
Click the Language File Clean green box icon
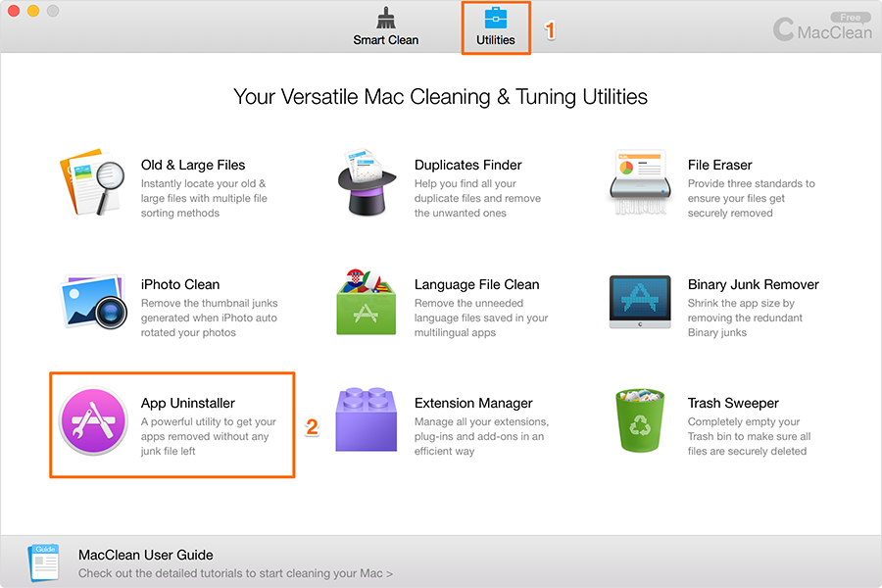367,302
